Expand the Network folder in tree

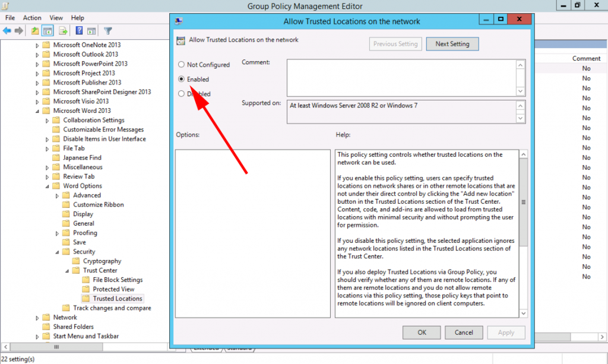point(37,318)
